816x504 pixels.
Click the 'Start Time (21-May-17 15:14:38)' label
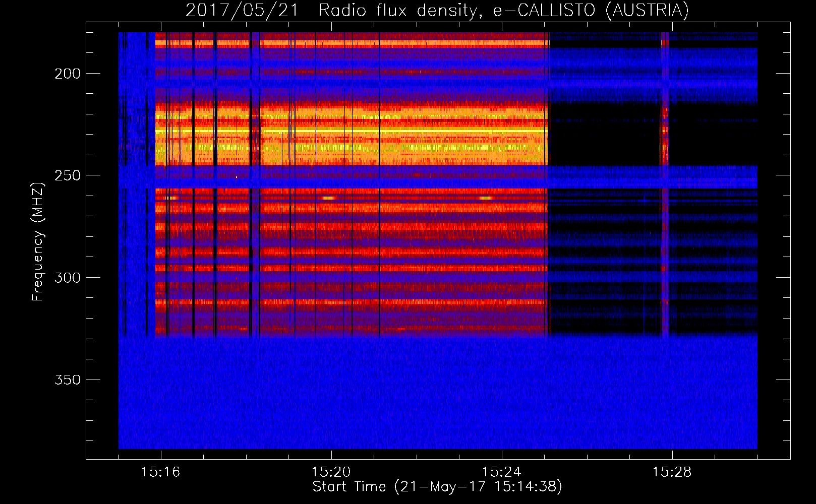437,487
